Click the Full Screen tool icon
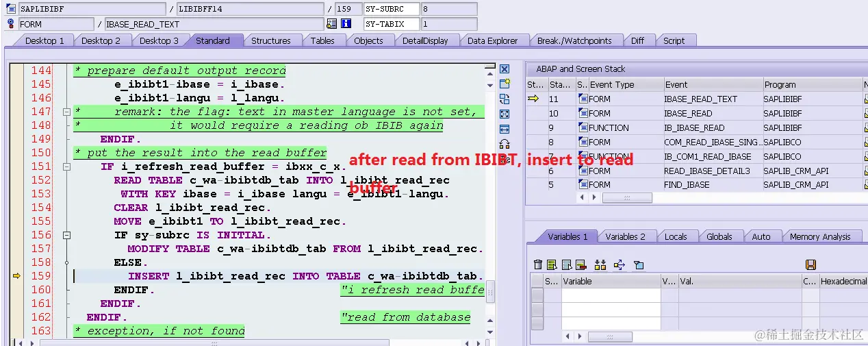Viewport: 868px width, 346px height. (505, 114)
